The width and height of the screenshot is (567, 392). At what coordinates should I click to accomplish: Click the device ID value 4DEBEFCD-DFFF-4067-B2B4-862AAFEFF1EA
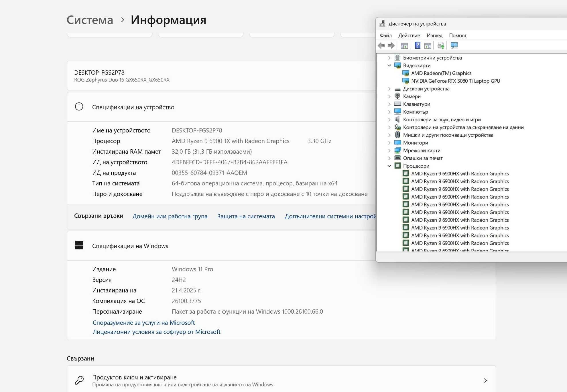pyautogui.click(x=229, y=162)
